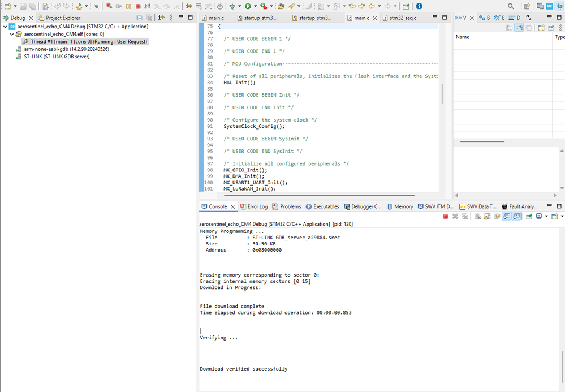Click the HAL_Init(); code line
Screen dimensions: 565x392
point(239,83)
